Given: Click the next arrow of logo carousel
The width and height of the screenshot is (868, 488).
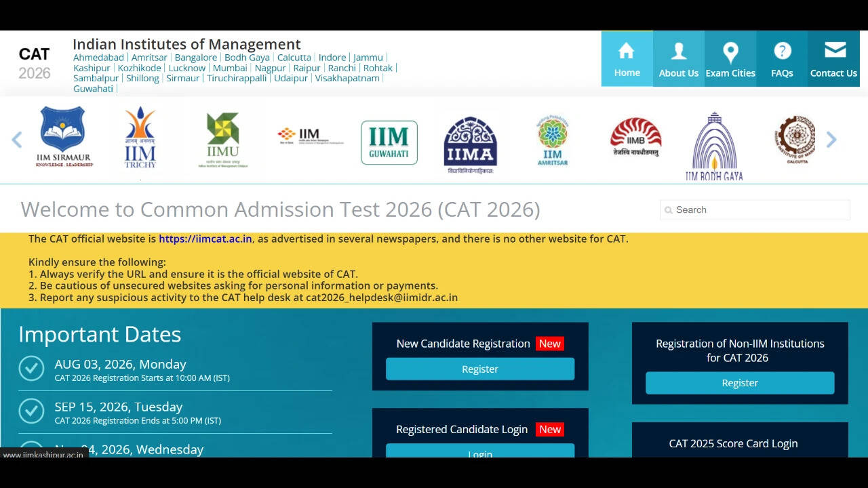Looking at the screenshot, I should tap(831, 140).
